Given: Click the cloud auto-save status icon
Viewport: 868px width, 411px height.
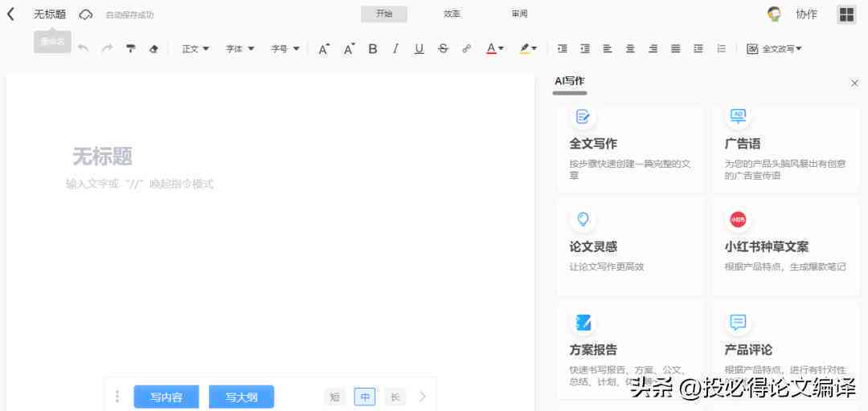Looking at the screenshot, I should click(x=85, y=15).
